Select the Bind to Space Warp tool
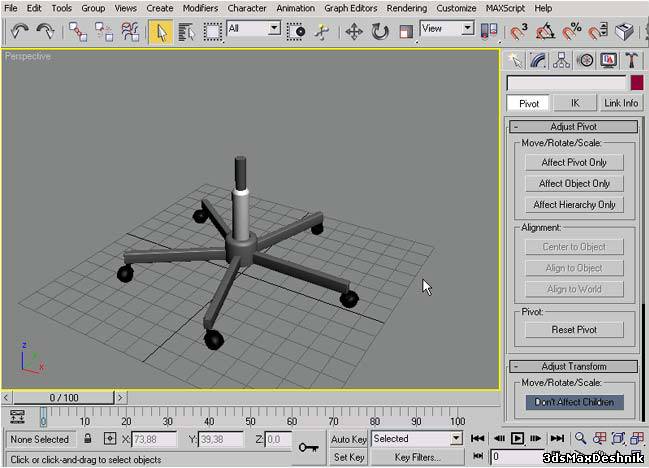The height and width of the screenshot is (468, 649). (x=130, y=31)
